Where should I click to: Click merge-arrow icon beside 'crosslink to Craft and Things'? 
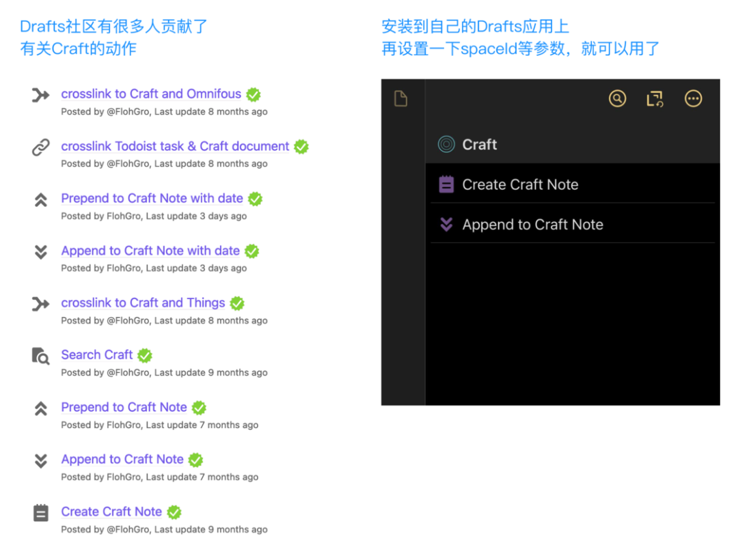coord(40,304)
